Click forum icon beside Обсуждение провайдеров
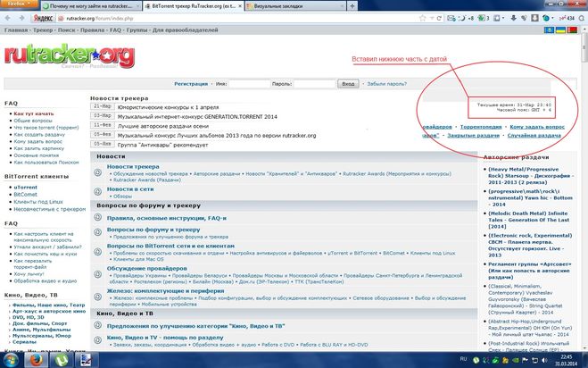The width and height of the screenshot is (588, 368). (97, 274)
